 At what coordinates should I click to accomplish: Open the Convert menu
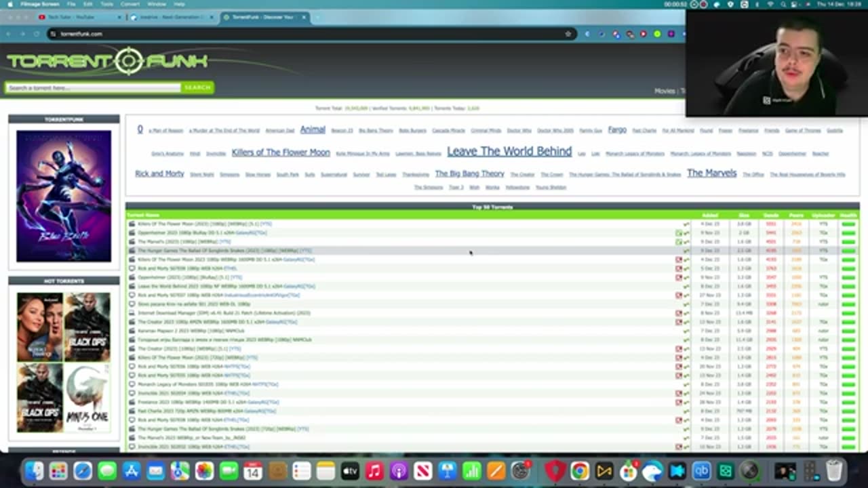(130, 4)
